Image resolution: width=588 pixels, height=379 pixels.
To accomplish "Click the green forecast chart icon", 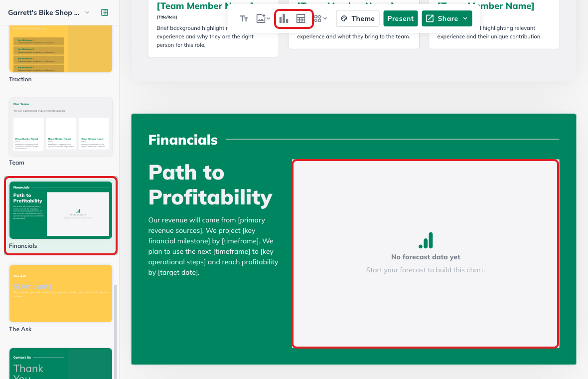I will 426,240.
